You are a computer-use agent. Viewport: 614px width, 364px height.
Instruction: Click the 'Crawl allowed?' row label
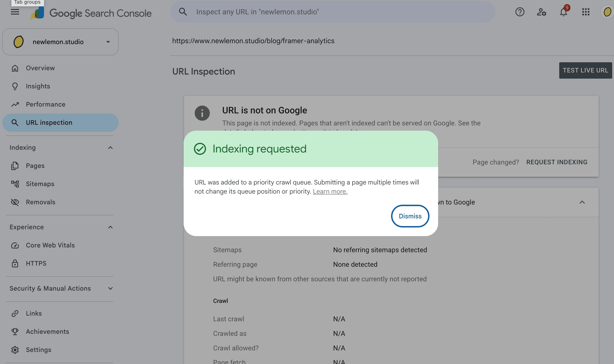click(x=235, y=348)
